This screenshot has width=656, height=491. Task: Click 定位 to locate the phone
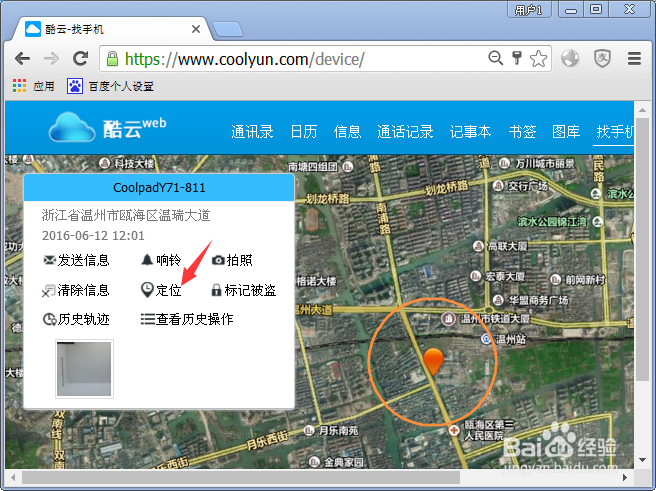(x=161, y=290)
